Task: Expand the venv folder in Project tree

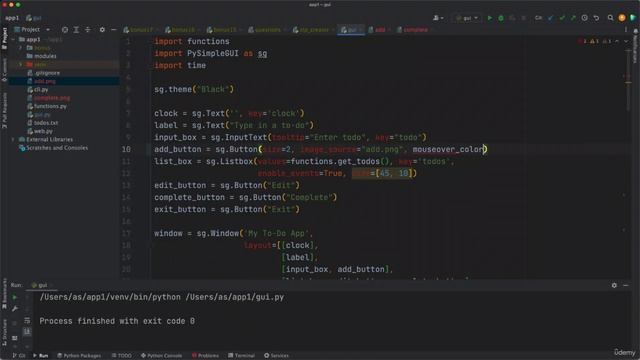Action: tap(20, 64)
